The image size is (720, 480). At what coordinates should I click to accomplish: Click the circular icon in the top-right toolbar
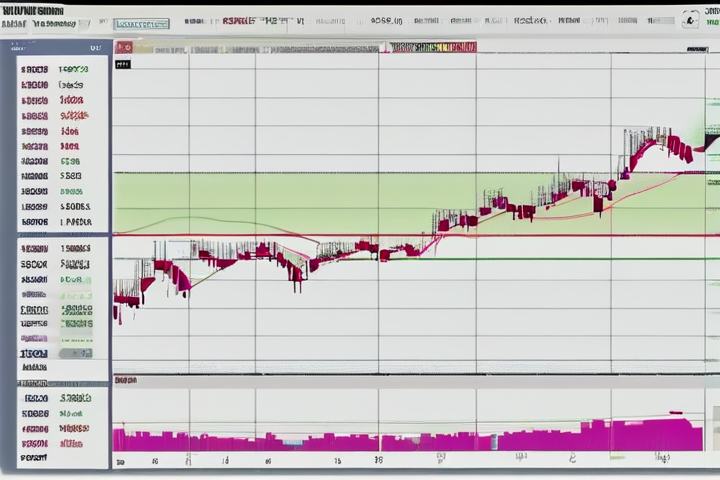tap(691, 19)
